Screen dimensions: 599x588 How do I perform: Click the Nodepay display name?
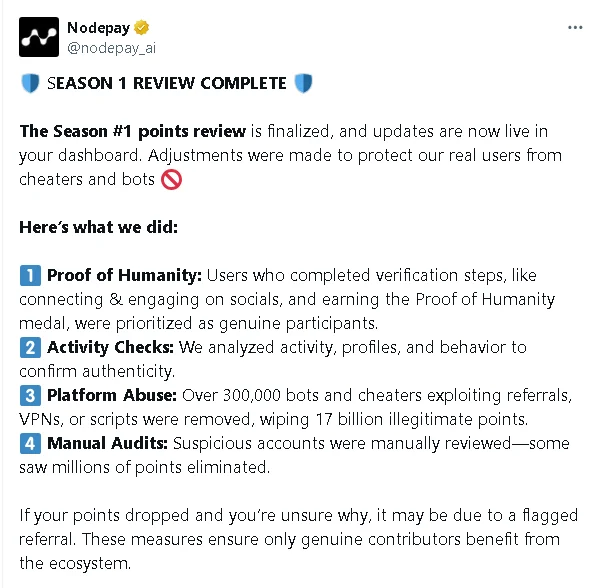(x=99, y=28)
